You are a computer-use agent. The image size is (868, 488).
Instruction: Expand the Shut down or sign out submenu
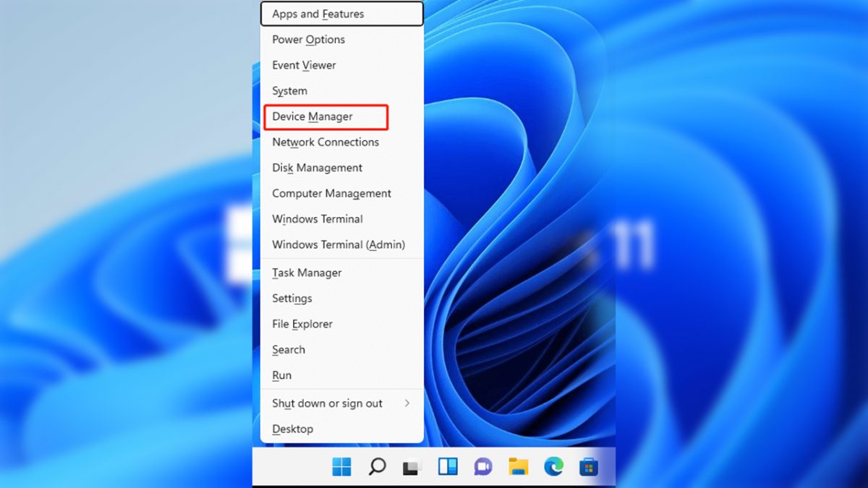(341, 403)
